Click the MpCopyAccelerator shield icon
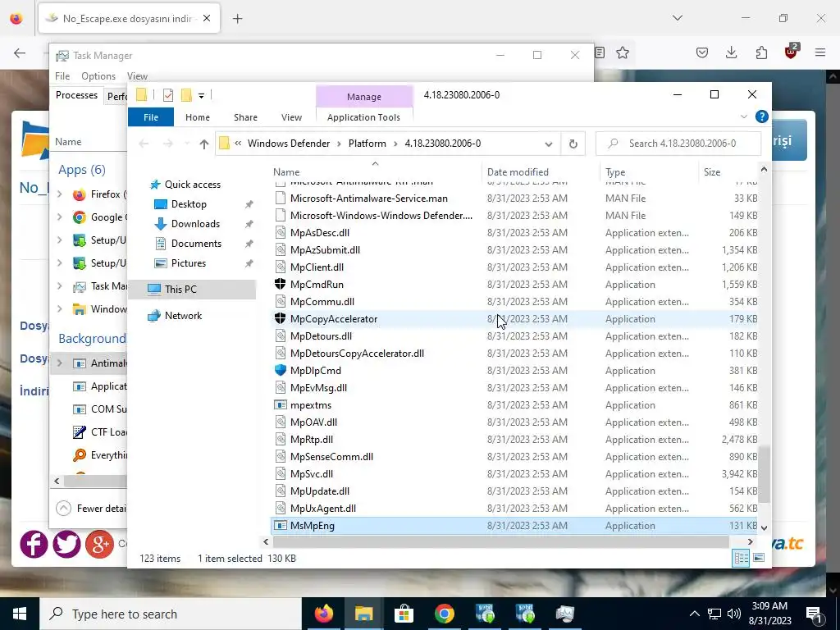This screenshot has height=630, width=840. tap(281, 319)
